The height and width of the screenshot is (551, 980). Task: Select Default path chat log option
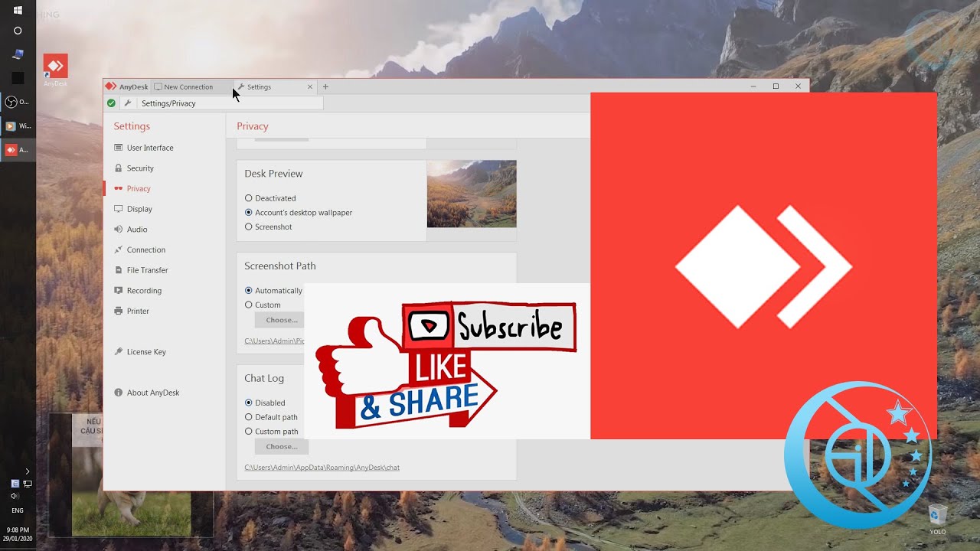tap(271, 417)
